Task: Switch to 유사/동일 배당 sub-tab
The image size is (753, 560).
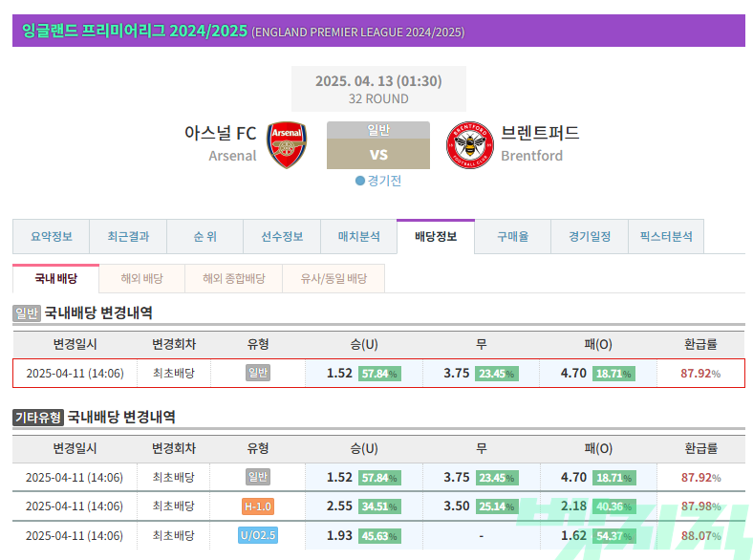Action: (x=333, y=278)
